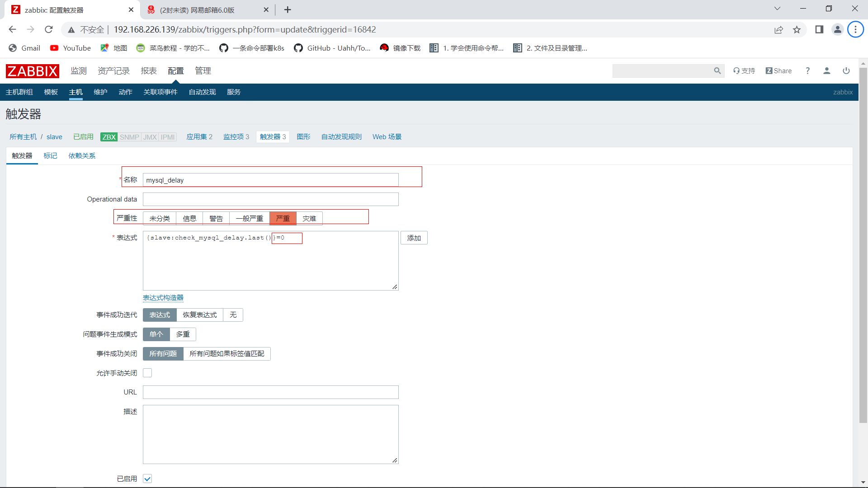This screenshot has width=868, height=488.
Task: Click the logout power icon
Action: point(846,71)
